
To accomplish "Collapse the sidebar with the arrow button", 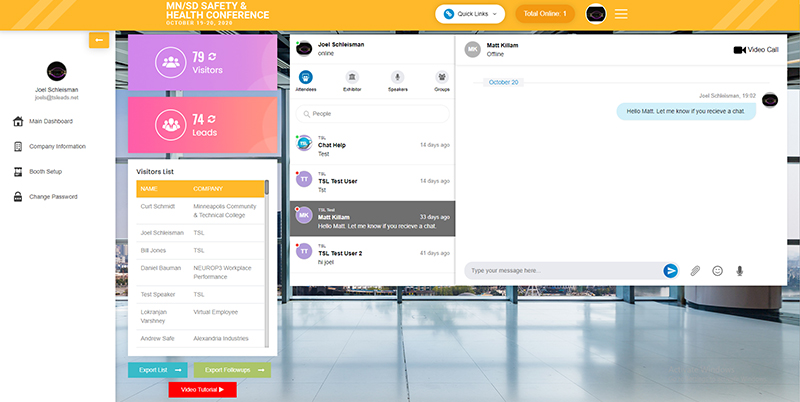I will (98, 40).
